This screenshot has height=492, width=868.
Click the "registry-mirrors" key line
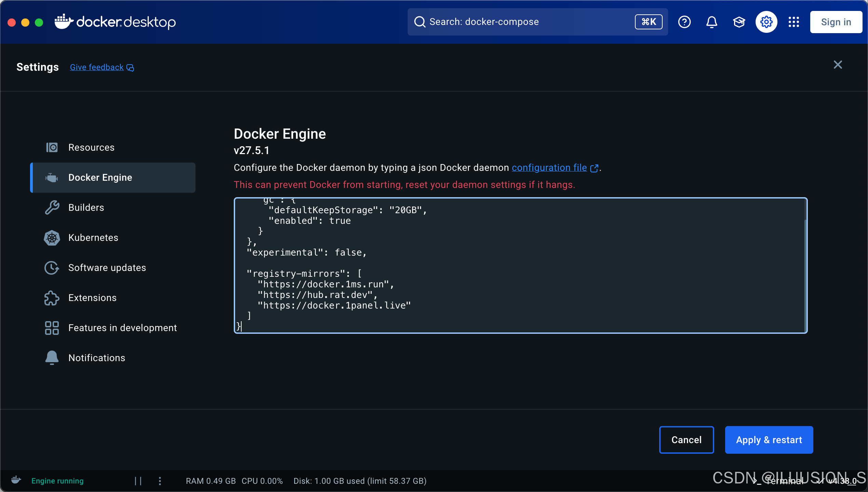pyautogui.click(x=304, y=274)
